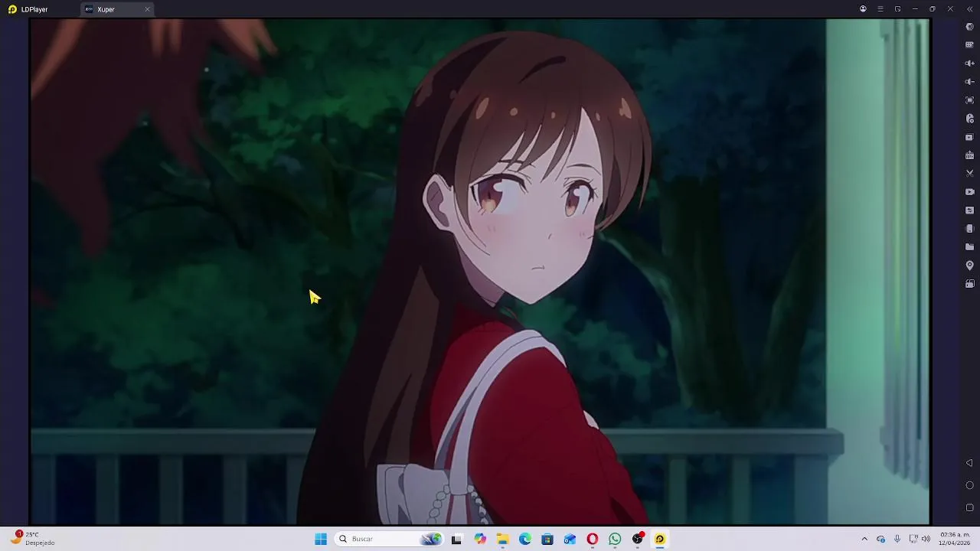Open virtual location pin icon
This screenshot has height=551, width=980.
[969, 266]
